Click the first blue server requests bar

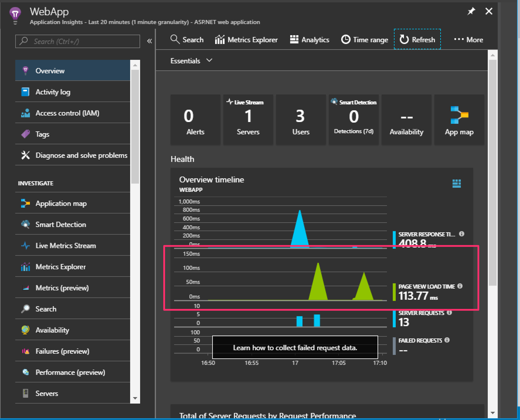[x=299, y=321]
